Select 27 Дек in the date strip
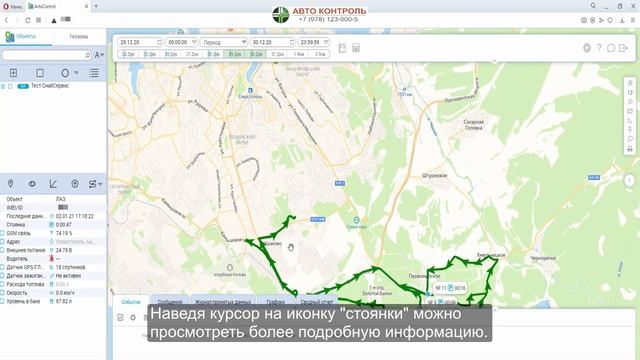Screen dimensions: 640x360 click(x=192, y=54)
